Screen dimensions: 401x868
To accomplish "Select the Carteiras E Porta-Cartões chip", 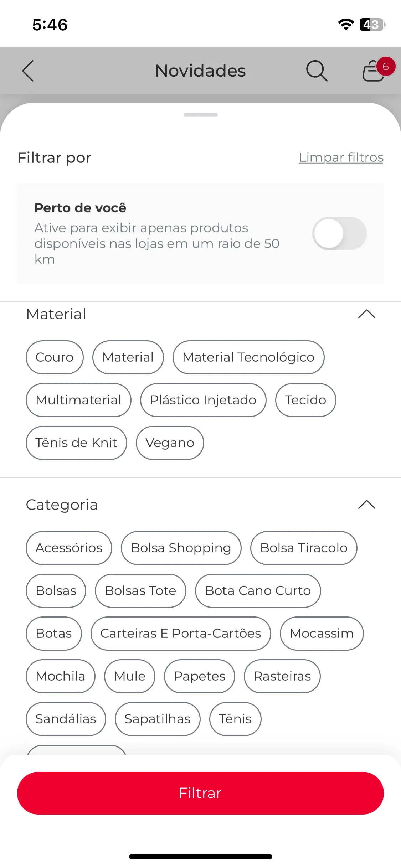I will [181, 634].
